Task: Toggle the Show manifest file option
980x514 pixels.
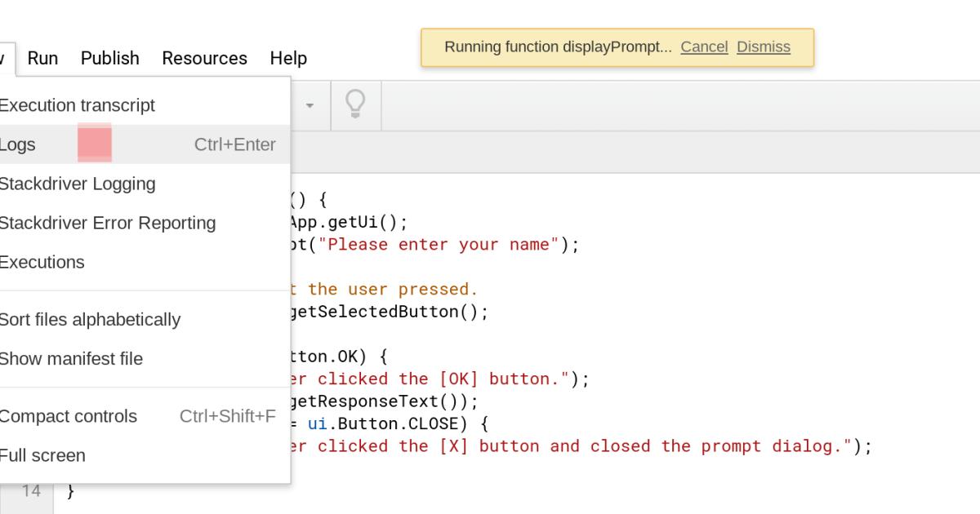Action: 70,358
